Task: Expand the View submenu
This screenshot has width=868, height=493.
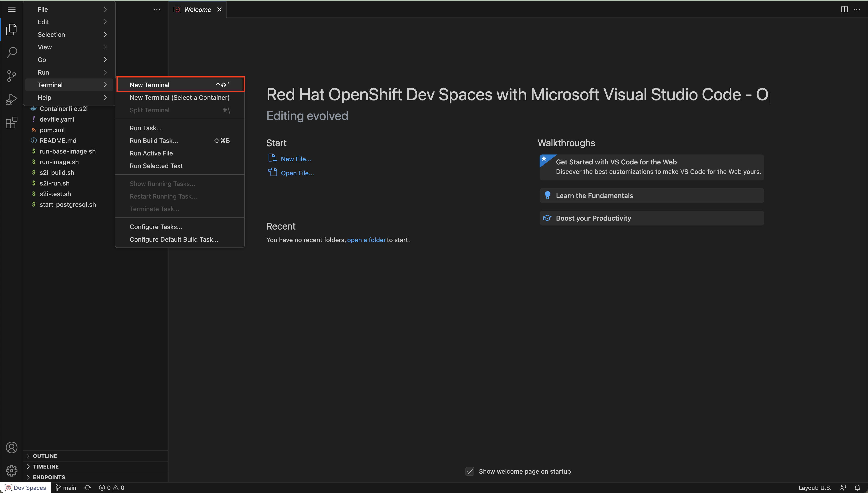Action: (x=70, y=47)
